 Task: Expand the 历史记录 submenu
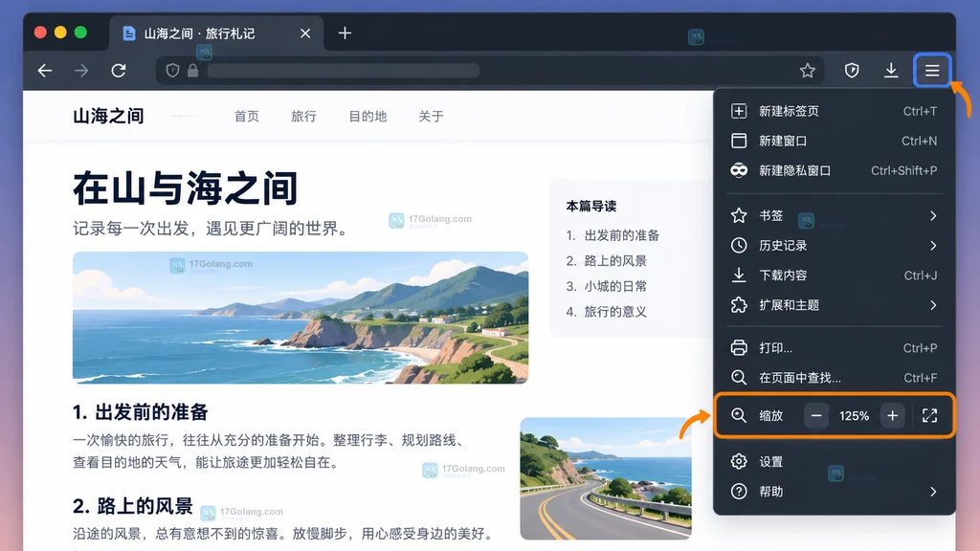(x=834, y=246)
